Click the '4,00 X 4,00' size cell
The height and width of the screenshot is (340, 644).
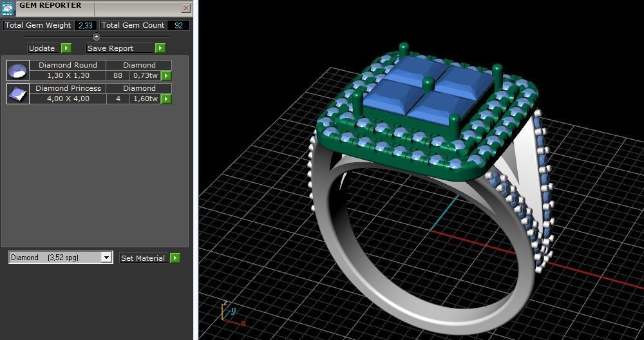coord(68,99)
